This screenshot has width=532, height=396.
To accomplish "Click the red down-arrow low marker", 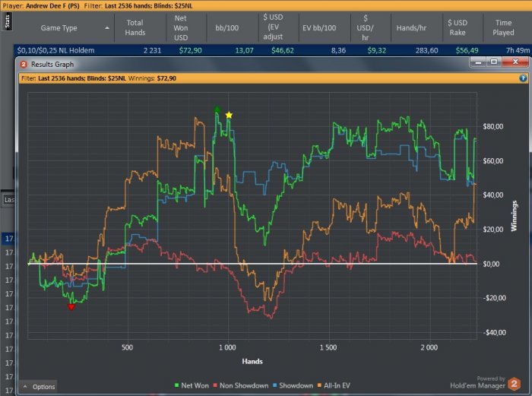I will point(71,307).
